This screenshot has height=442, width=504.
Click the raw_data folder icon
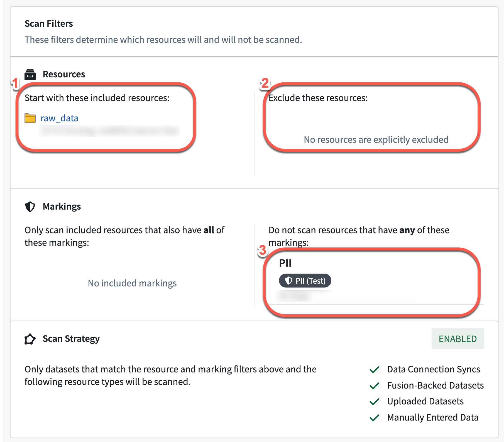[30, 118]
